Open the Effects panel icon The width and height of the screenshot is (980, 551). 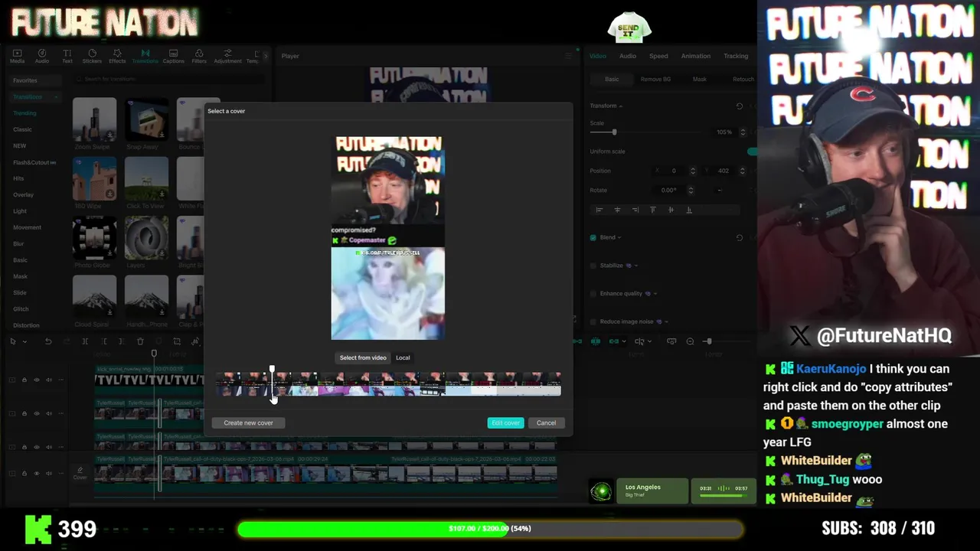(117, 56)
